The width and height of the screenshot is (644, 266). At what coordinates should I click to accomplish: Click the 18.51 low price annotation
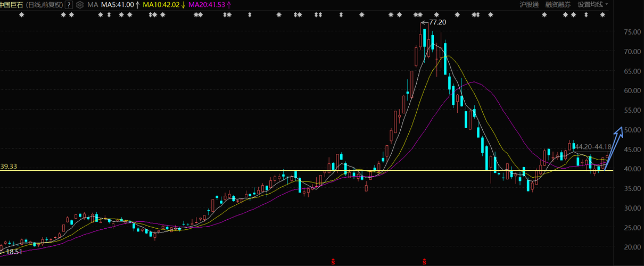pos(14,251)
